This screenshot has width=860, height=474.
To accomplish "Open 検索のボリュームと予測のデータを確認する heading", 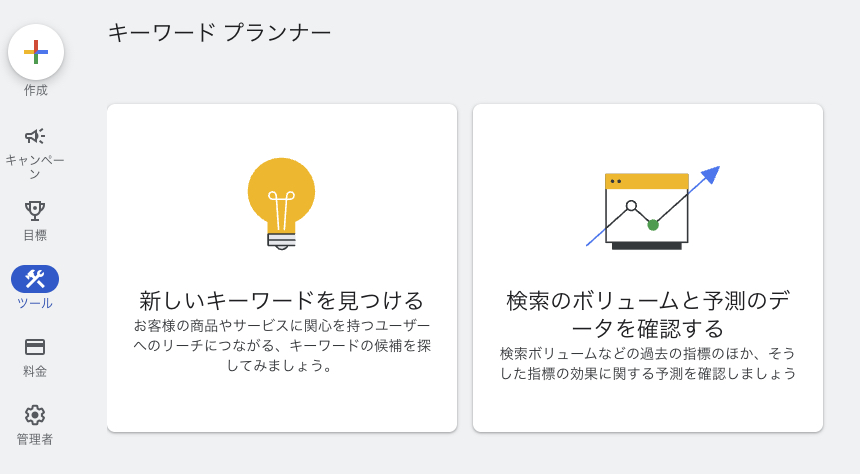I will coord(648,314).
